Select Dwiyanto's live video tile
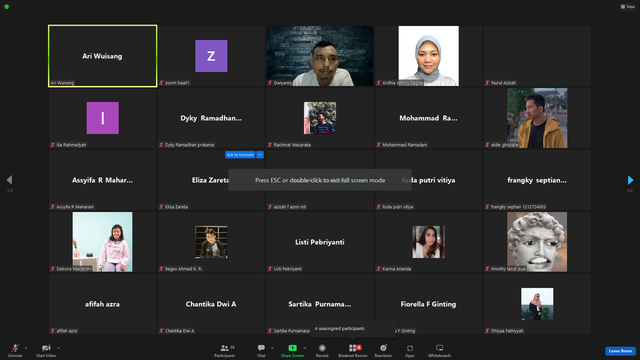 pyautogui.click(x=320, y=56)
